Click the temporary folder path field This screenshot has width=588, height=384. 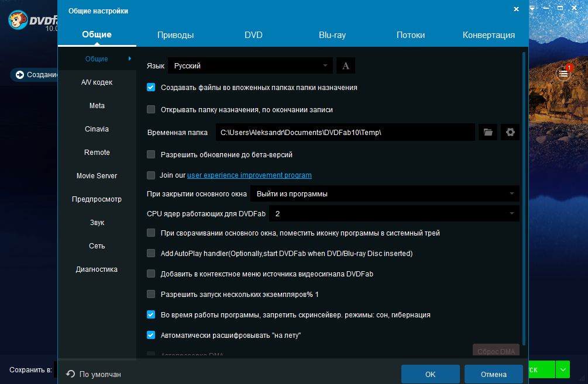pos(345,133)
